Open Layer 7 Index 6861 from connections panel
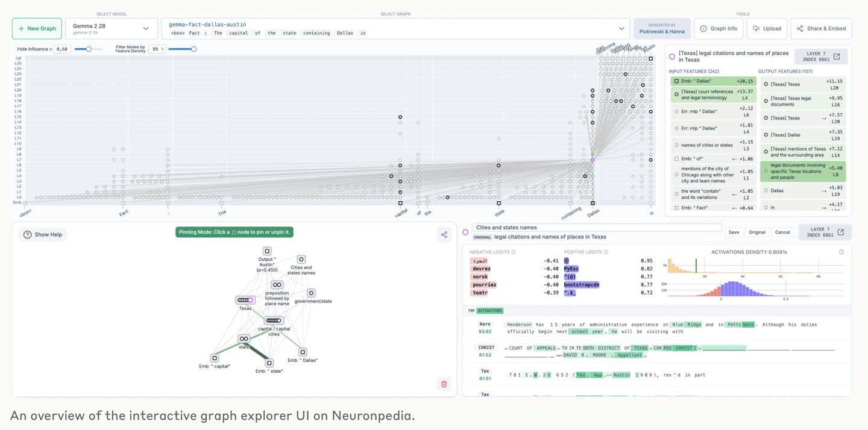868x430 pixels. point(821,57)
